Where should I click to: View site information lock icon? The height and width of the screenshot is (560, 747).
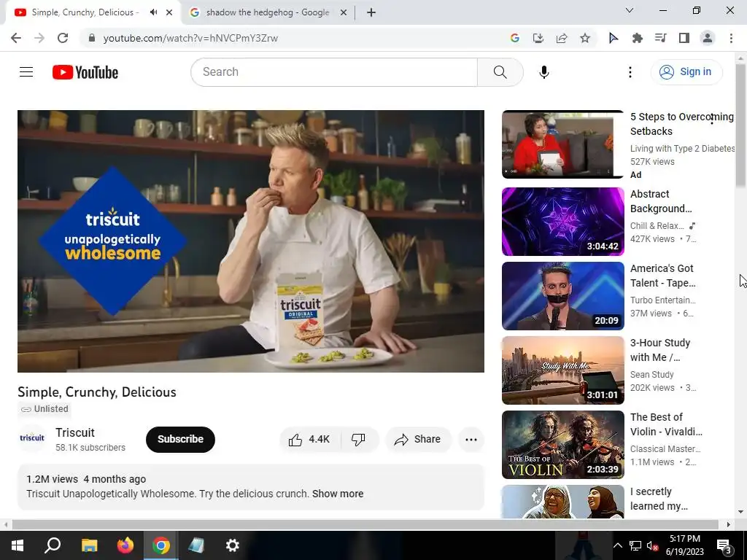pos(92,38)
